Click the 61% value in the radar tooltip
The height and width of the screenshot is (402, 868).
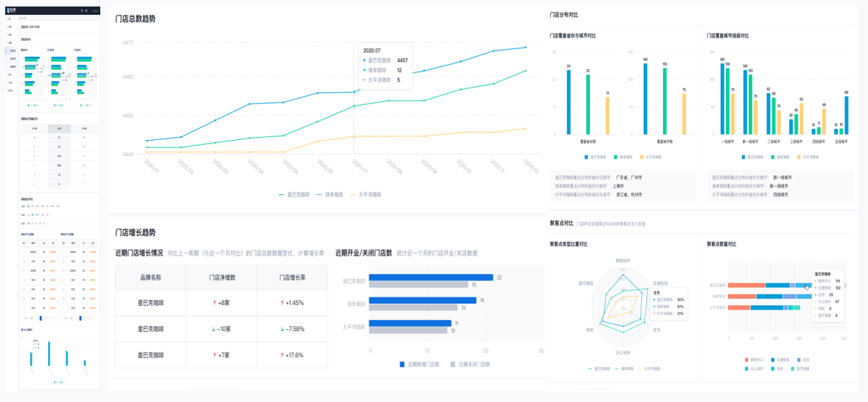(680, 306)
